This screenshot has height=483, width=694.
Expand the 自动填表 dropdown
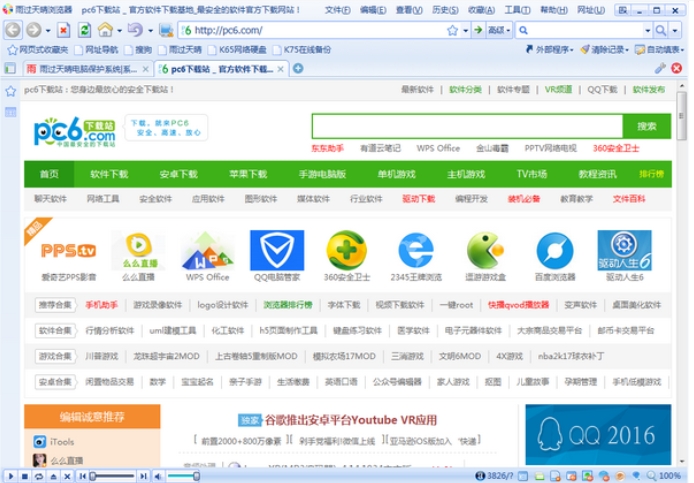click(x=659, y=50)
